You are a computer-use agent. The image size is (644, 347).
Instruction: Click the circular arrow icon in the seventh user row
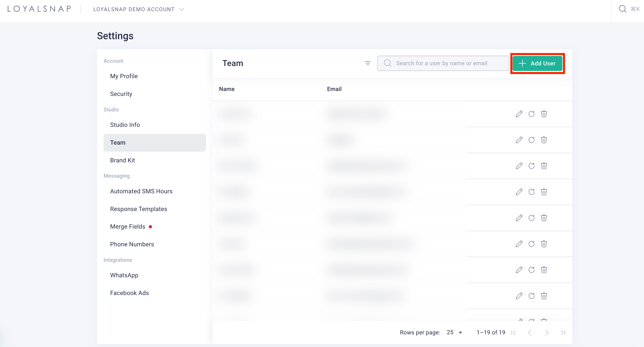pos(532,270)
